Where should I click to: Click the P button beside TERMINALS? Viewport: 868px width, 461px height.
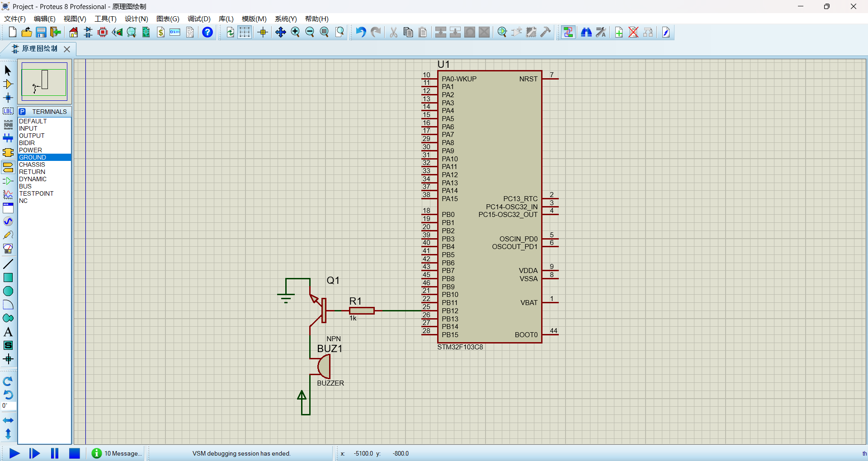23,112
